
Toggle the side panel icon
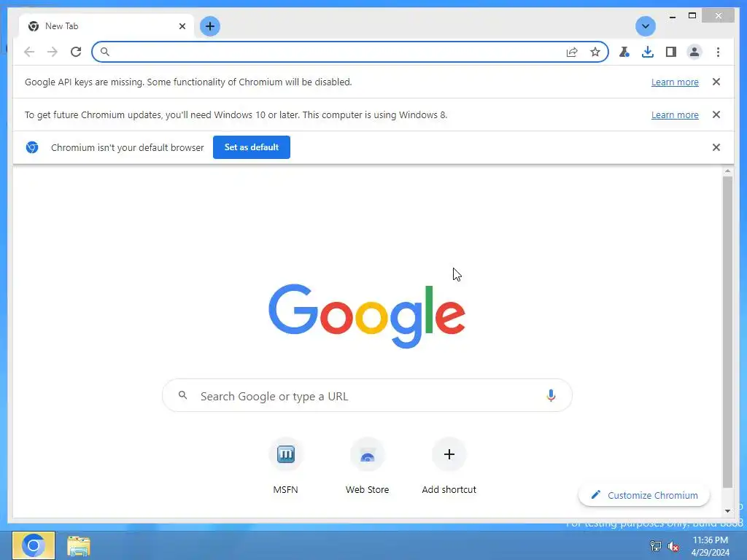click(x=671, y=52)
